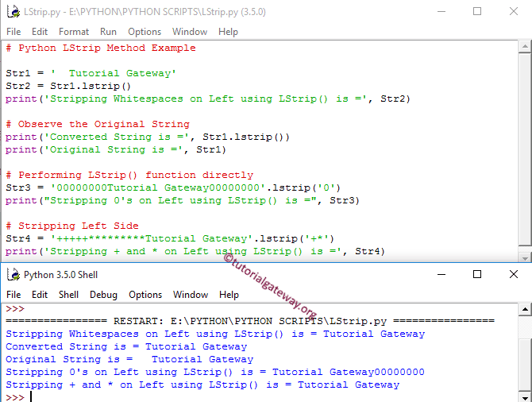532x402 pixels.
Task: Click the RESTART line in the Shell output
Action: click(250, 321)
